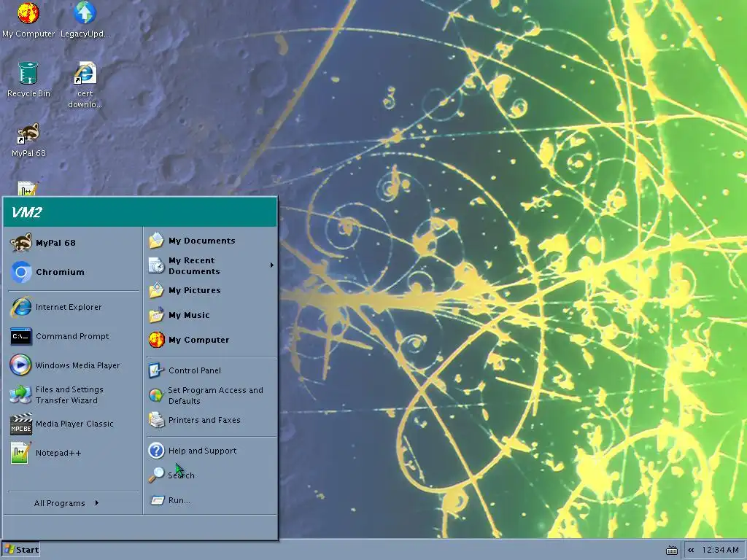Viewport: 747px width, 560px height.
Task: Click the Notepad++ icon in Start menu
Action: tap(21, 453)
